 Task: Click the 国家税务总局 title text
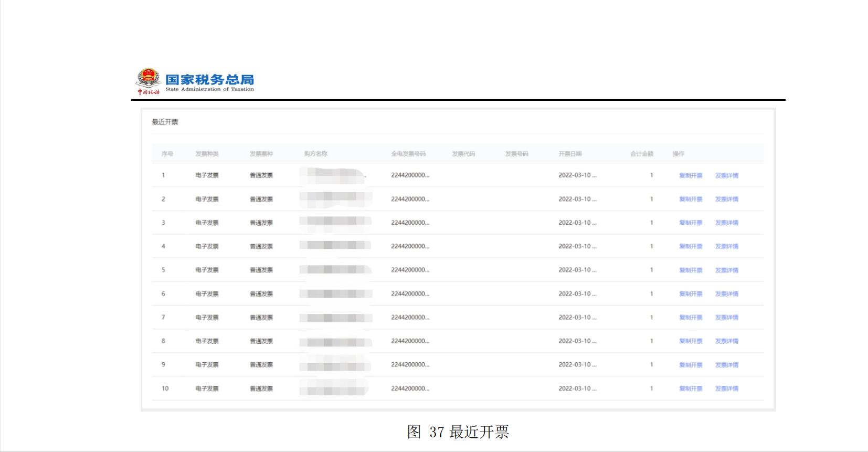pyautogui.click(x=210, y=79)
